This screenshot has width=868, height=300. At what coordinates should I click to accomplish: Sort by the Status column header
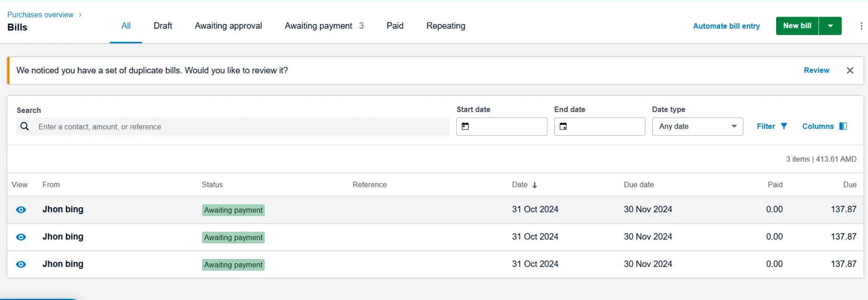(x=212, y=185)
